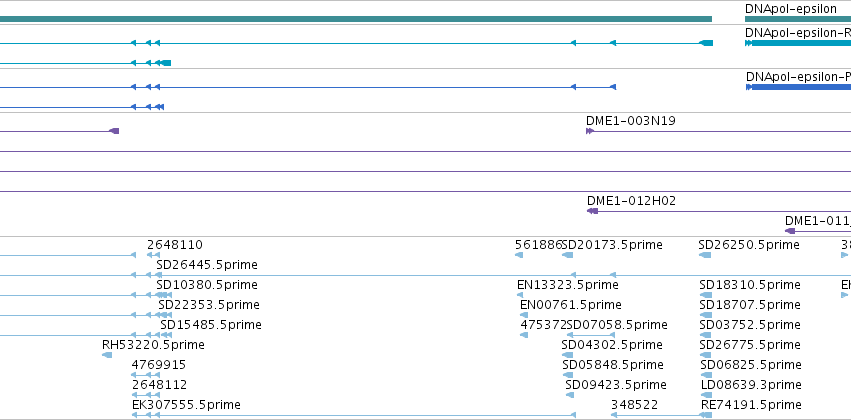Select the EK307555.5prime EST label
Screen dimensions: 851x420
click(186, 404)
